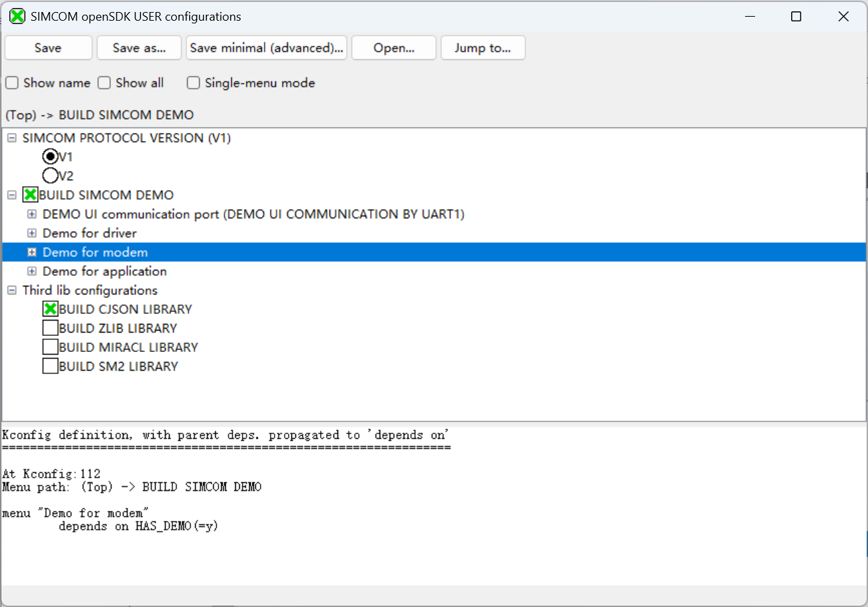
Task: Click the menu path breadcrumb above tree
Action: (x=100, y=115)
